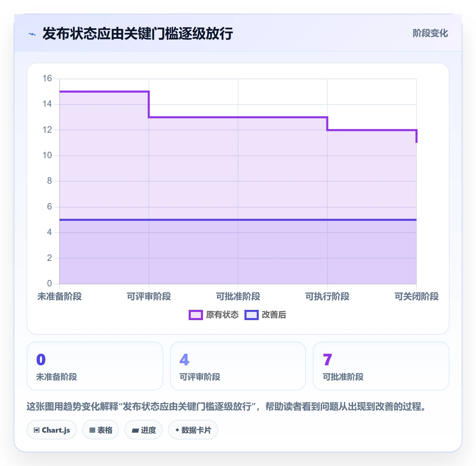Viewport: 476px width, 466px height.
Task: Click the 可执行阶段 x-axis label
Action: click(x=327, y=297)
